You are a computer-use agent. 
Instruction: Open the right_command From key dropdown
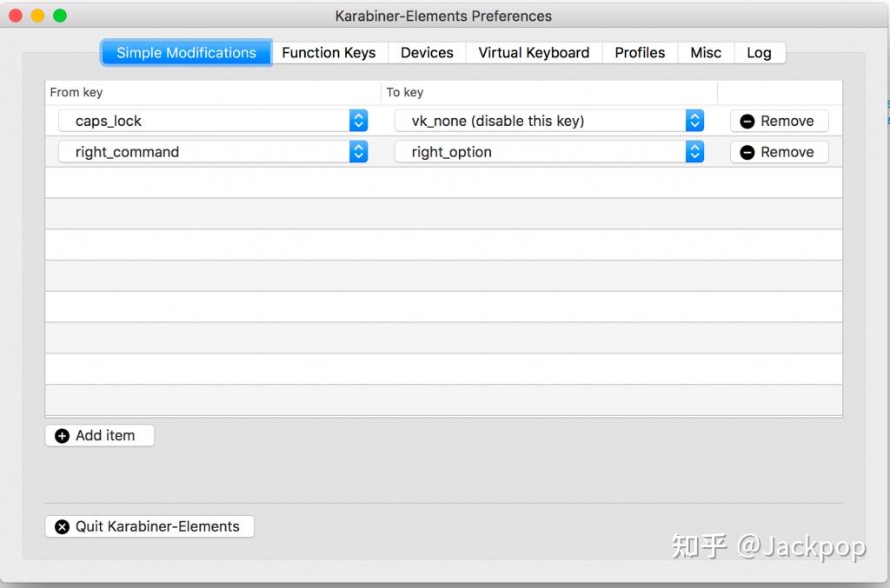[x=213, y=152]
